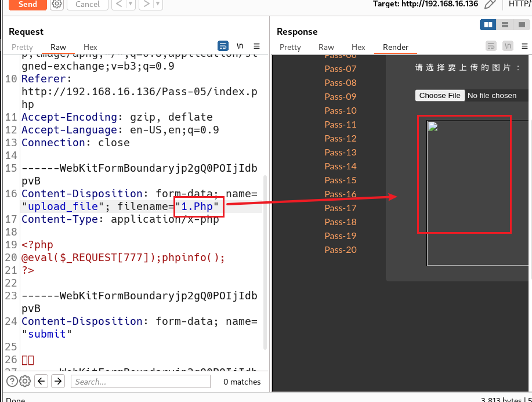Open the Pass-11 link

341,125
